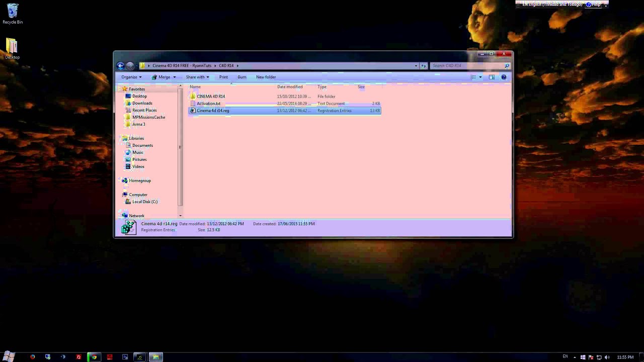Expand the arrow after C4D R14 breadcrumb

click(x=237, y=65)
